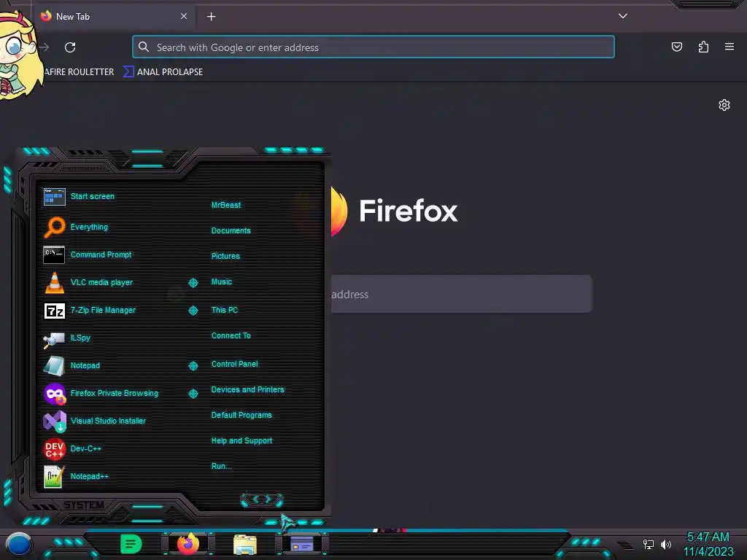This screenshot has width=747, height=560.
Task: Open the list all tabs dropdown
Action: (x=623, y=16)
